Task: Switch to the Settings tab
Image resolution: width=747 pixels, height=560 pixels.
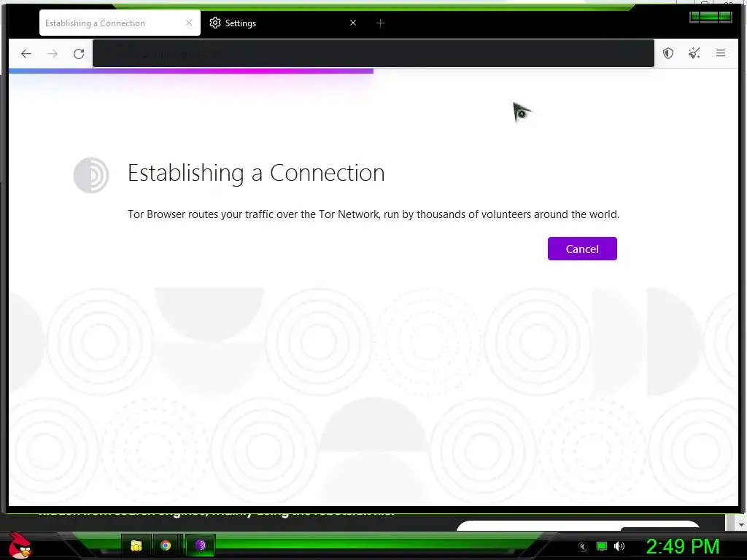Action: [284, 23]
